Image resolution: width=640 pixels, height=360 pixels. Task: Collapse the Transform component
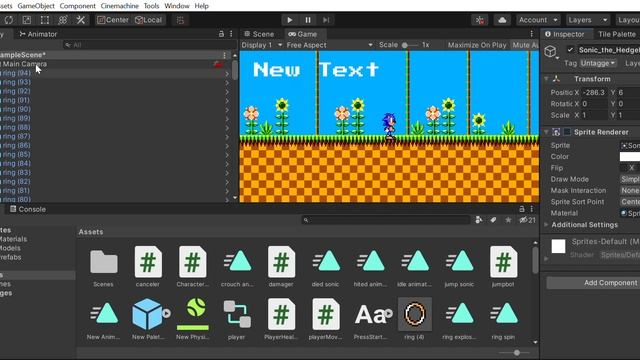pos(547,79)
